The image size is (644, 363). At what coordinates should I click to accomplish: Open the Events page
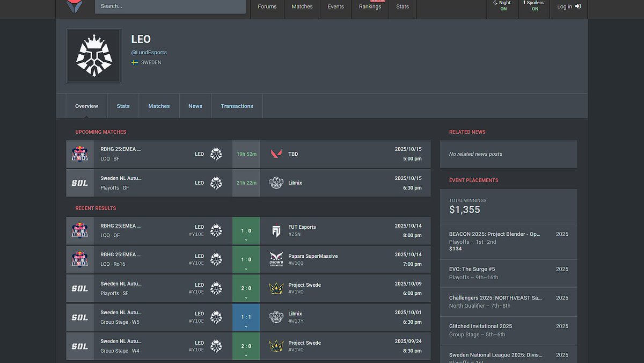[336, 6]
